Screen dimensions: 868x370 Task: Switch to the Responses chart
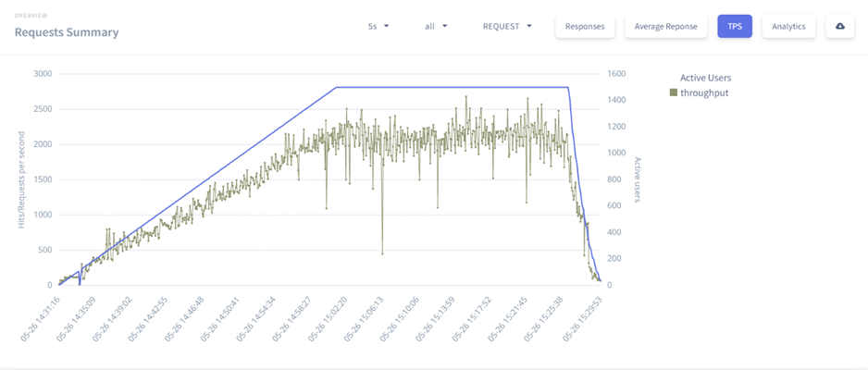[x=585, y=27]
